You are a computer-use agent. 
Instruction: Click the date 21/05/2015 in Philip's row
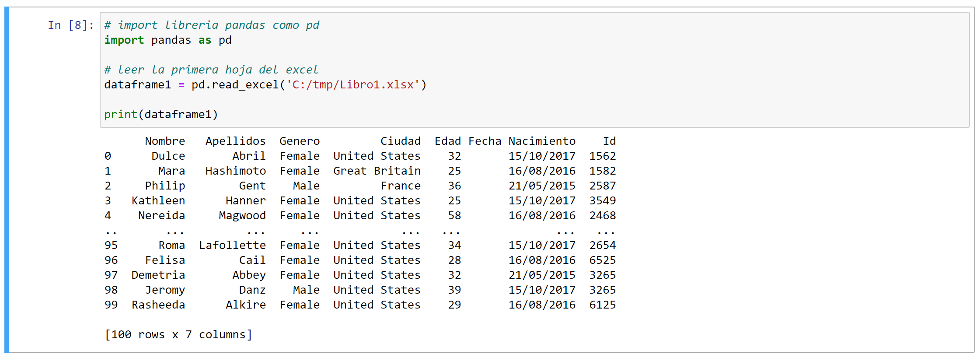pyautogui.click(x=542, y=186)
